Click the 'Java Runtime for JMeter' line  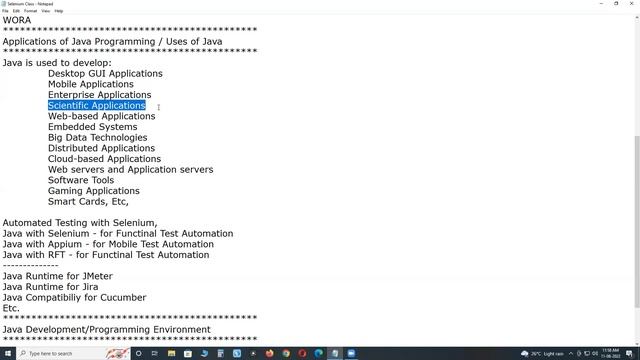click(58, 276)
